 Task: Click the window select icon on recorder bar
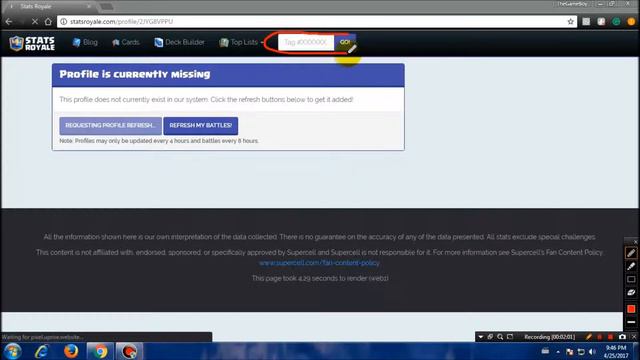[490, 337]
